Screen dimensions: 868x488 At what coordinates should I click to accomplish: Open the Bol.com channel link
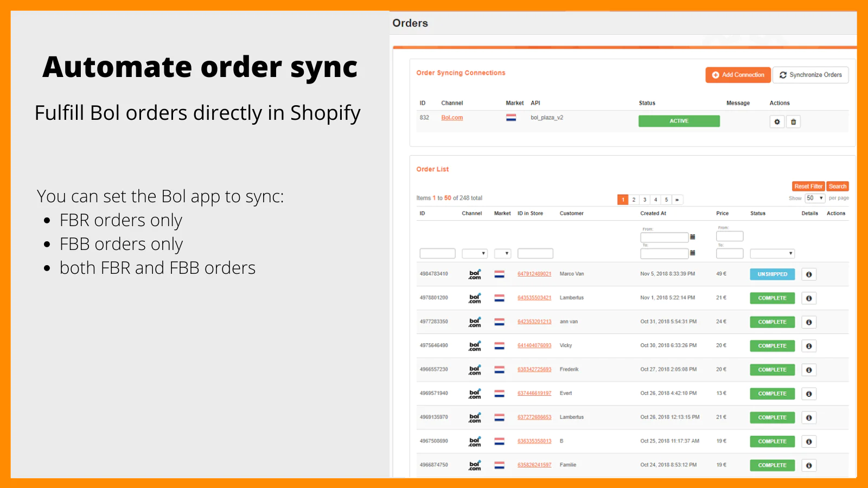(452, 118)
